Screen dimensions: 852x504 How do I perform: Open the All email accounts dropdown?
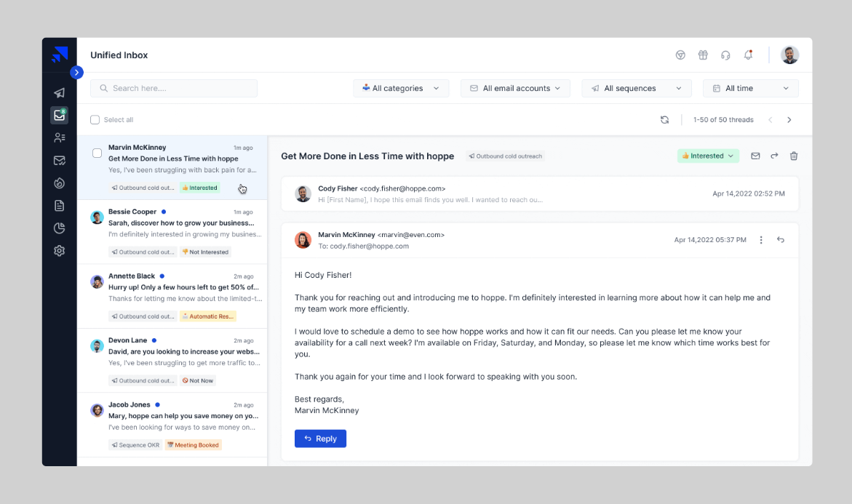click(x=515, y=88)
